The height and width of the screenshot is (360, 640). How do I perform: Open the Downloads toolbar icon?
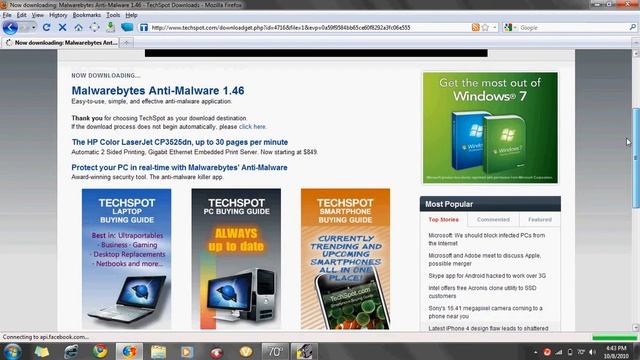[110, 27]
